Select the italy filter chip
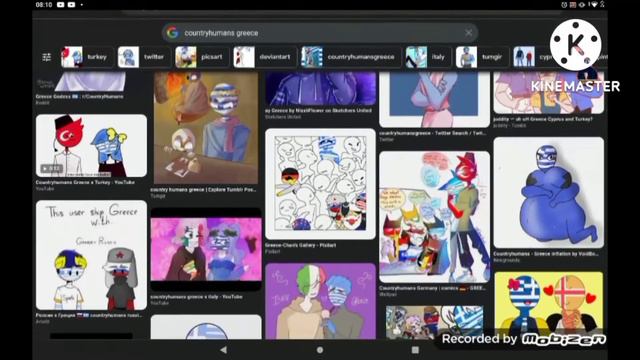This screenshot has height=360, width=640. (427, 57)
